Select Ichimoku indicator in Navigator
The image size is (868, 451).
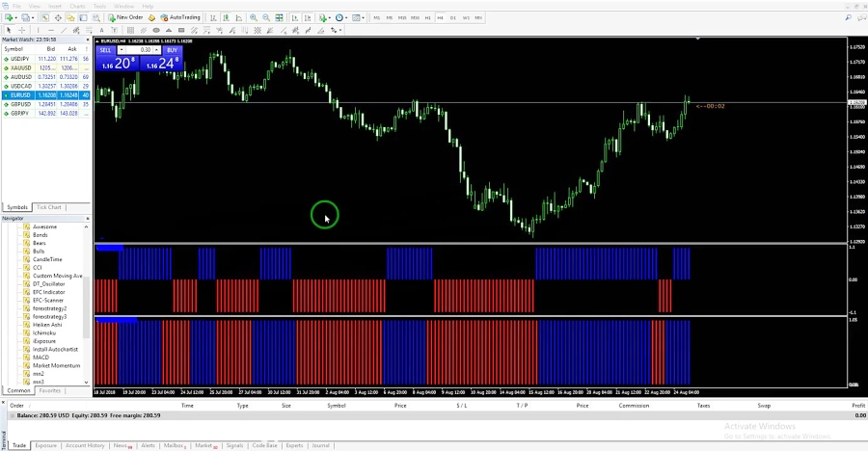pyautogui.click(x=43, y=333)
